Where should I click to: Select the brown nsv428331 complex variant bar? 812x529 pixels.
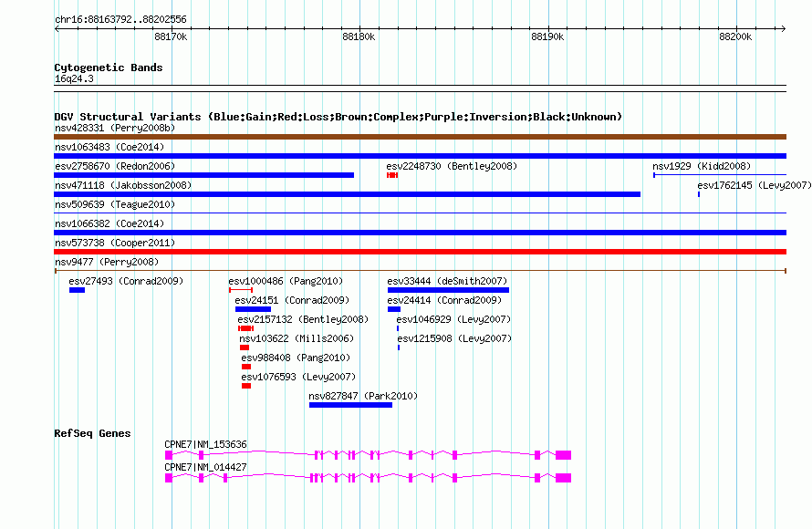pos(420,137)
